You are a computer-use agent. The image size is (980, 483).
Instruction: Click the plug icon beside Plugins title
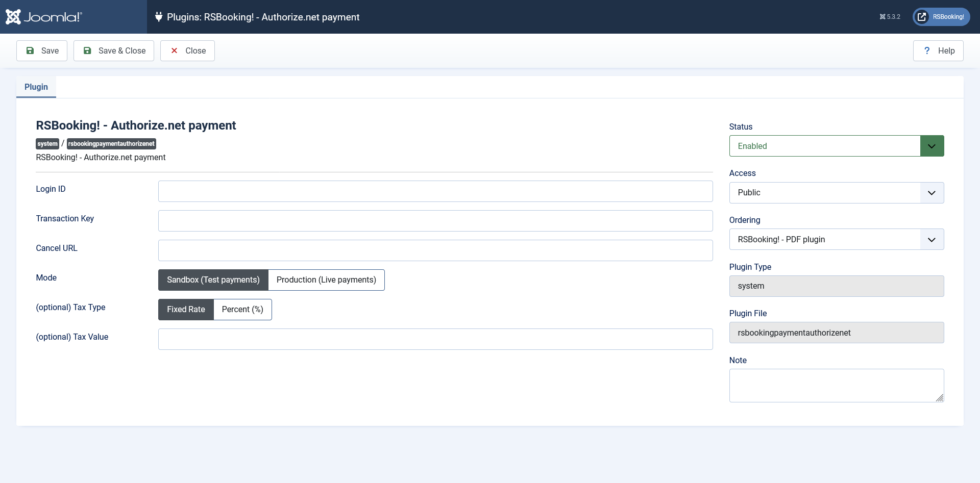tap(159, 17)
